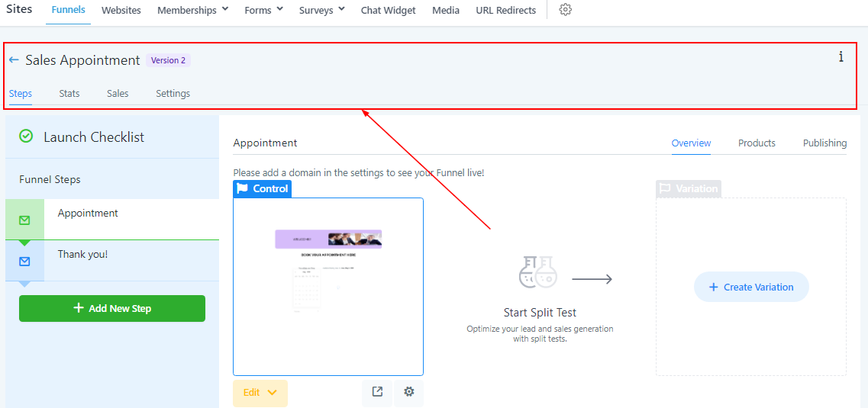The image size is (868, 408).
Task: Select the Control page preview thumbnail
Action: pyautogui.click(x=328, y=287)
